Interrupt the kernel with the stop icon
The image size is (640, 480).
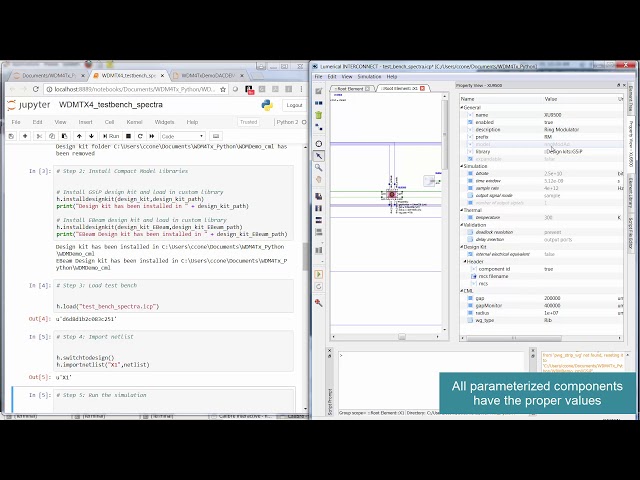click(x=128, y=136)
